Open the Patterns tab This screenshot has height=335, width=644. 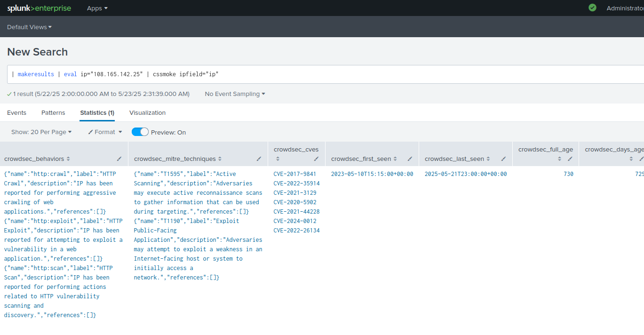coord(53,113)
